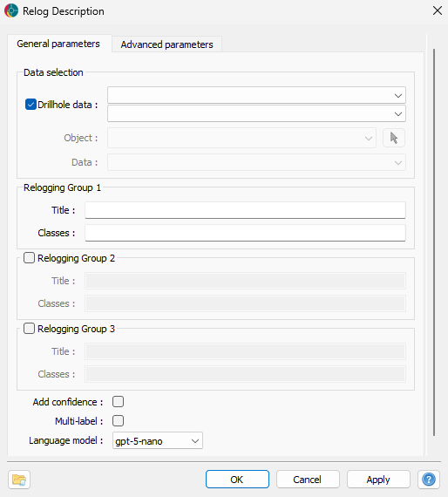This screenshot has height=497, width=448.
Task: Close the Relog Description dialog
Action: point(438,10)
